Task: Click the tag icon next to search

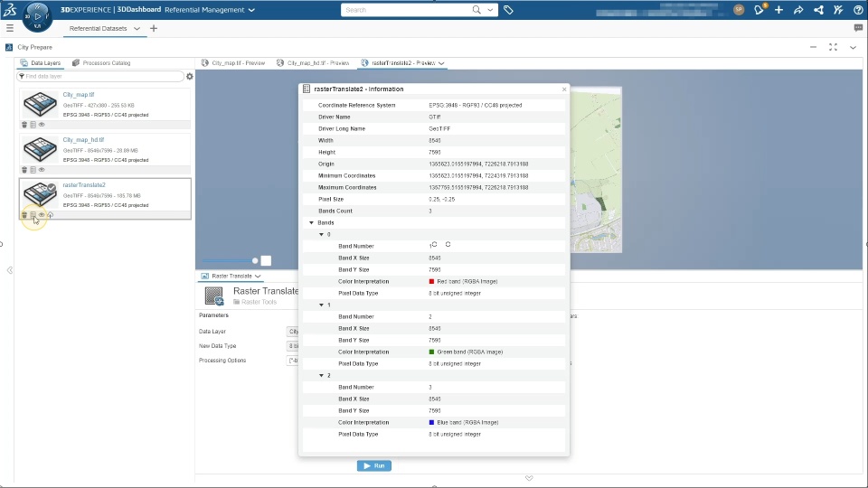Action: (x=508, y=9)
